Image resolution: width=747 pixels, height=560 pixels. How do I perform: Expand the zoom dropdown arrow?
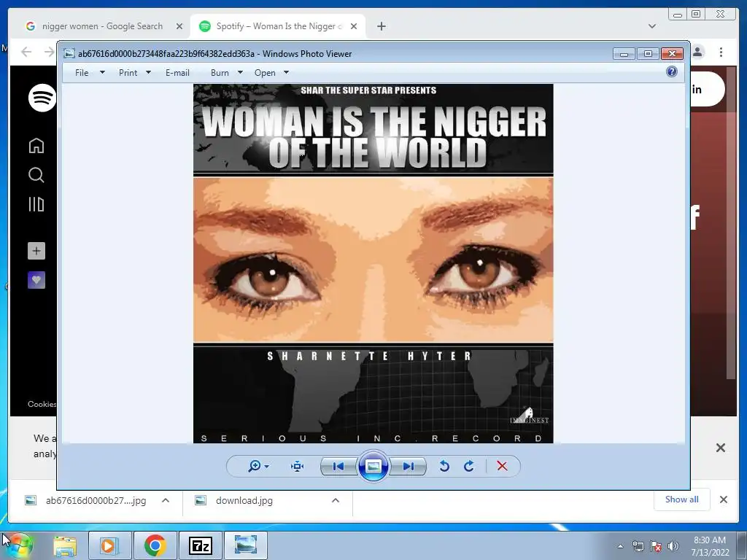coord(267,466)
